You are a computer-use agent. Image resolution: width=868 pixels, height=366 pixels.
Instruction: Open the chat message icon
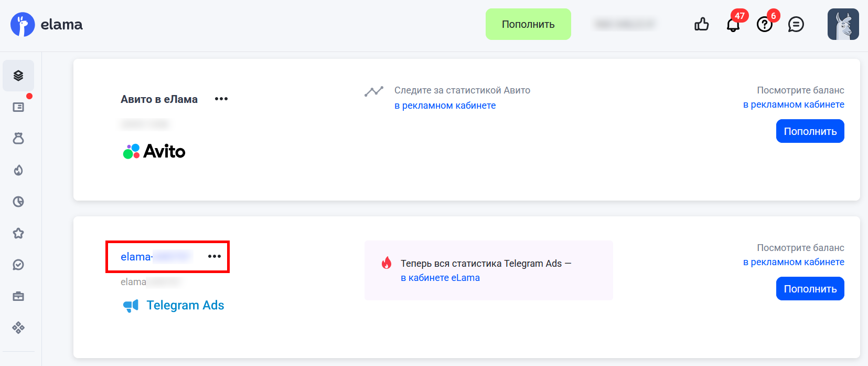click(x=796, y=25)
